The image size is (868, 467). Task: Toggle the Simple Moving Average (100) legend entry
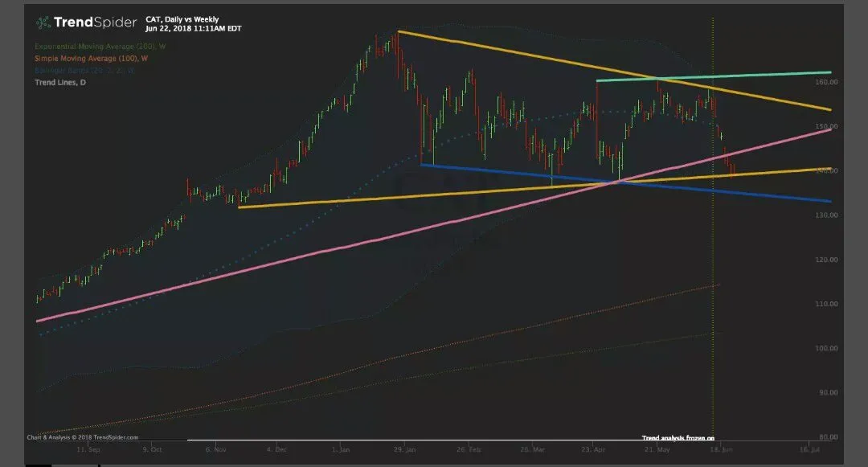click(92, 58)
